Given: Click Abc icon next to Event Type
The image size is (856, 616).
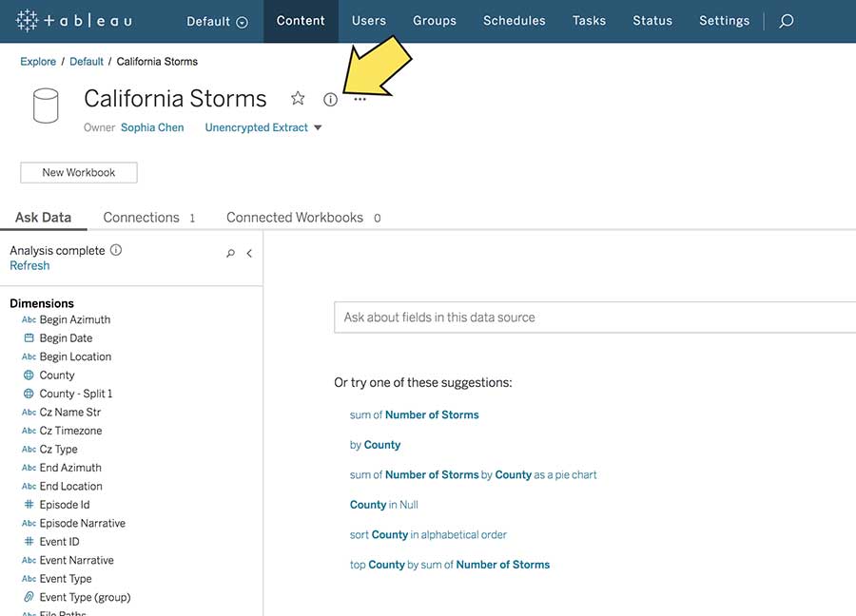Looking at the screenshot, I should 29,579.
